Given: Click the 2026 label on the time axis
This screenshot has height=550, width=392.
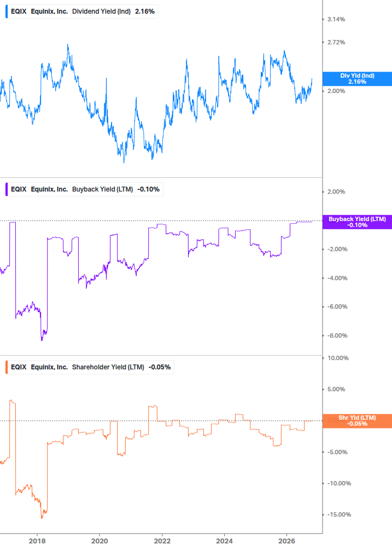Looking at the screenshot, I should tap(286, 541).
